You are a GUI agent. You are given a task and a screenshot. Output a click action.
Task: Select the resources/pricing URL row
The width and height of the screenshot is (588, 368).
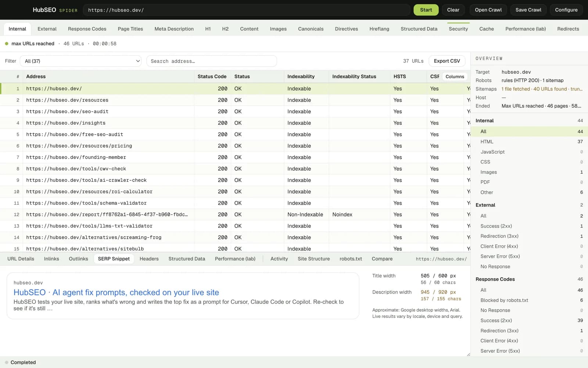(235, 146)
